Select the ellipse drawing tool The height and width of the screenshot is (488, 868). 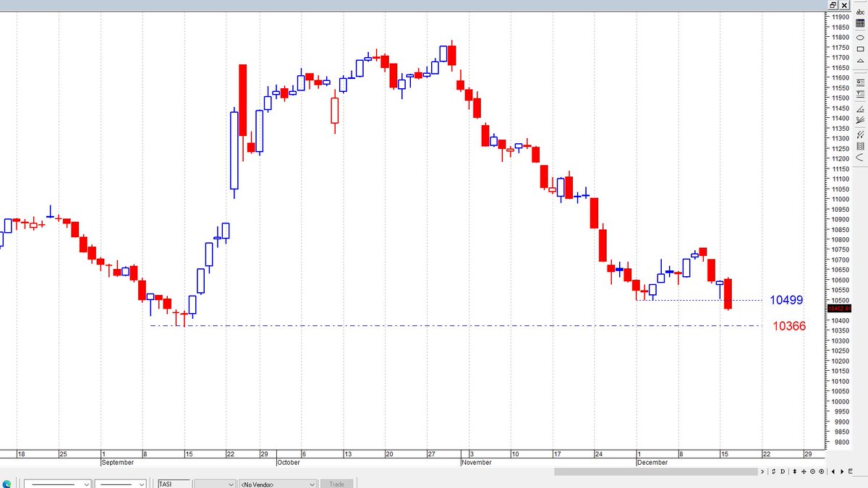pyautogui.click(x=860, y=38)
